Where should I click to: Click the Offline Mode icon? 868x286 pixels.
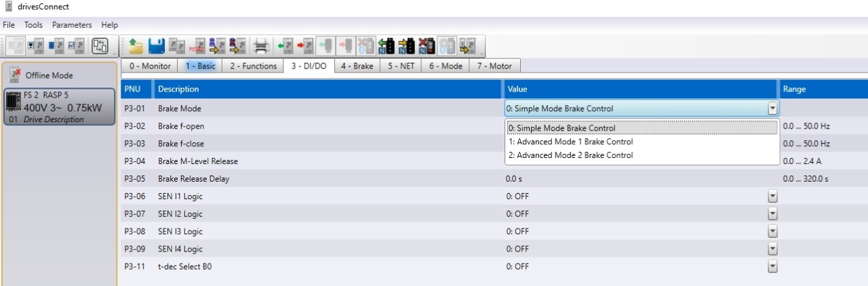pyautogui.click(x=16, y=75)
